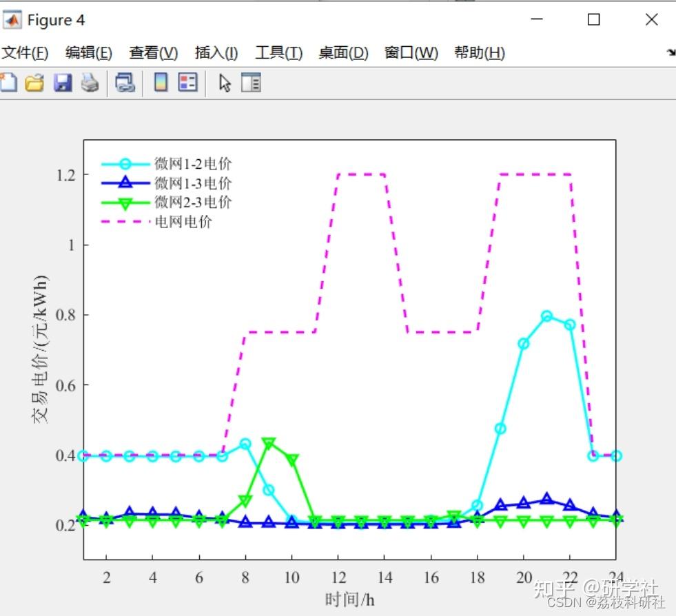Open the Property Inspector icon
The image size is (676, 616).
click(x=250, y=83)
